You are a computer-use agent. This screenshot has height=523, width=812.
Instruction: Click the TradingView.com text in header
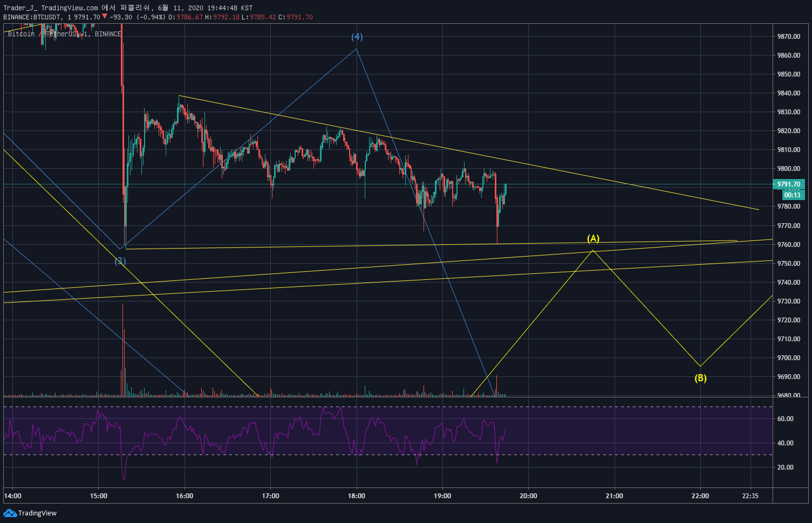[x=70, y=8]
